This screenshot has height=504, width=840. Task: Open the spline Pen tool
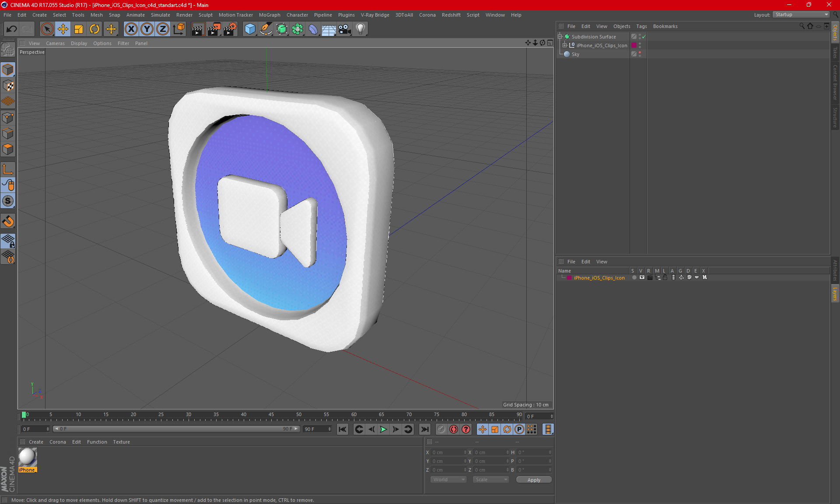[x=266, y=29]
